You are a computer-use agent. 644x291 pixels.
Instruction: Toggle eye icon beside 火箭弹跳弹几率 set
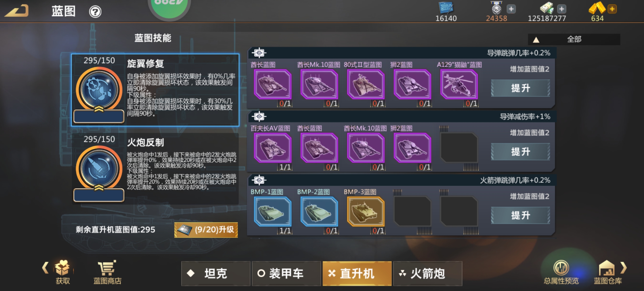259,180
